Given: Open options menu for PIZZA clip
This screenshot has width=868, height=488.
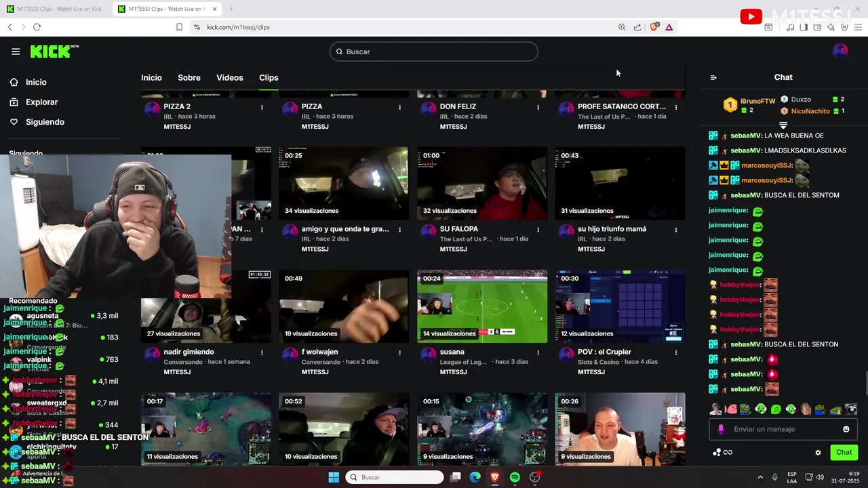Looking at the screenshot, I should [x=399, y=107].
